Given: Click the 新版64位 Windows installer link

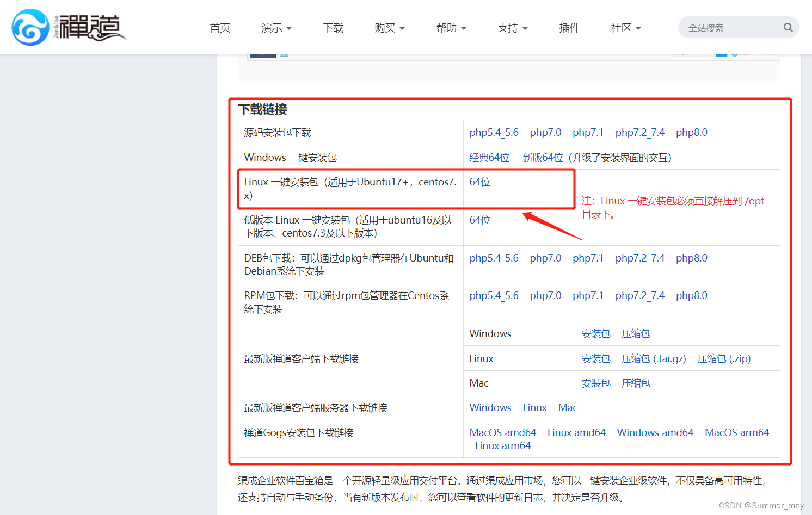Looking at the screenshot, I should (x=543, y=158).
